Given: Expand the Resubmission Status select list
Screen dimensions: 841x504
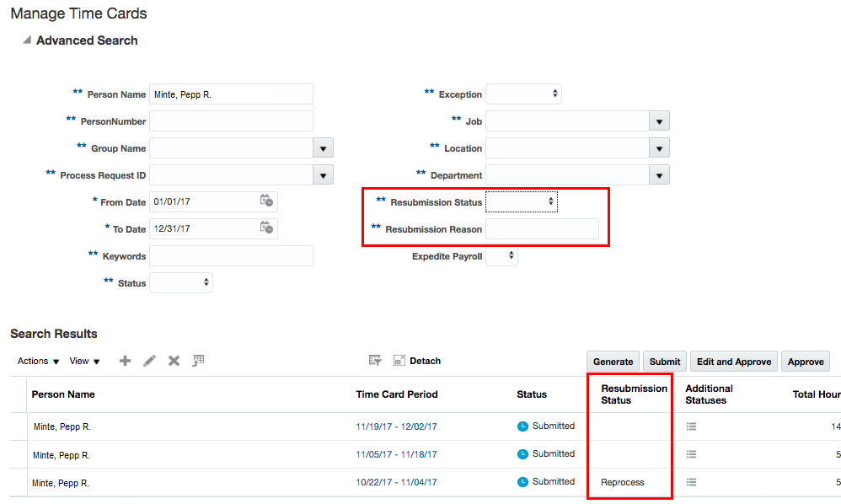Looking at the screenshot, I should [521, 202].
